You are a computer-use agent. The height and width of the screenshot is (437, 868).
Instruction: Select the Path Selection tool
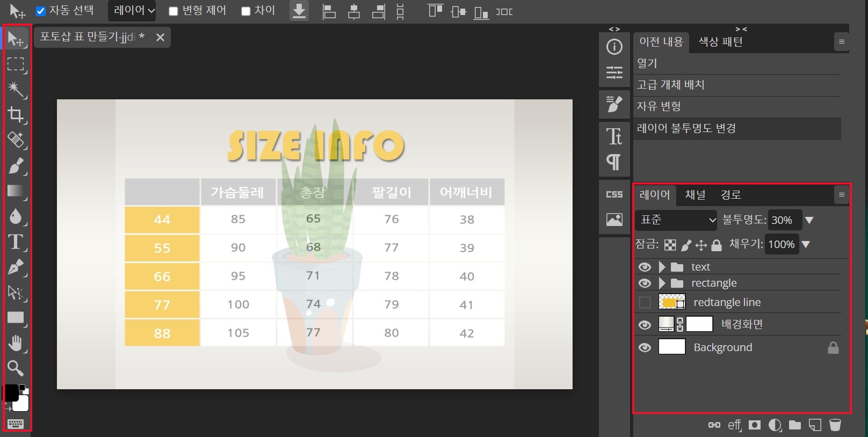coord(16,293)
